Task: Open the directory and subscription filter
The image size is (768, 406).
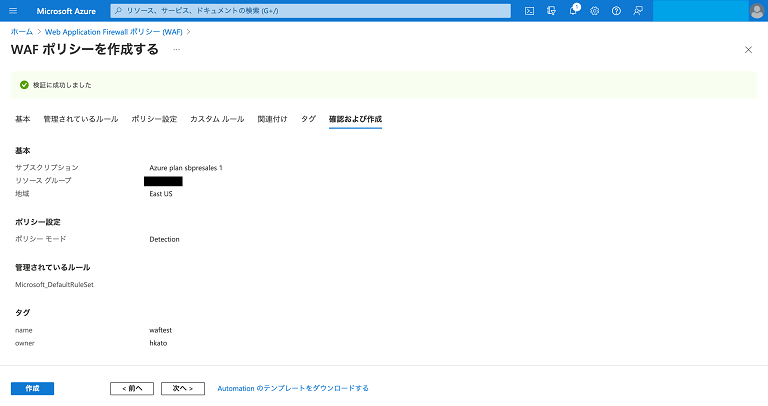Action: [552, 11]
